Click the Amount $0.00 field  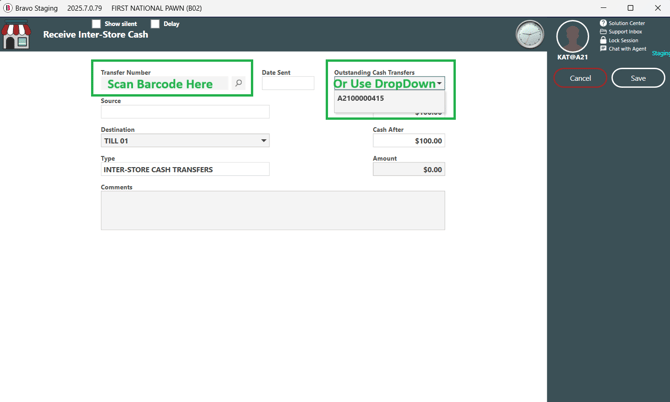point(408,169)
